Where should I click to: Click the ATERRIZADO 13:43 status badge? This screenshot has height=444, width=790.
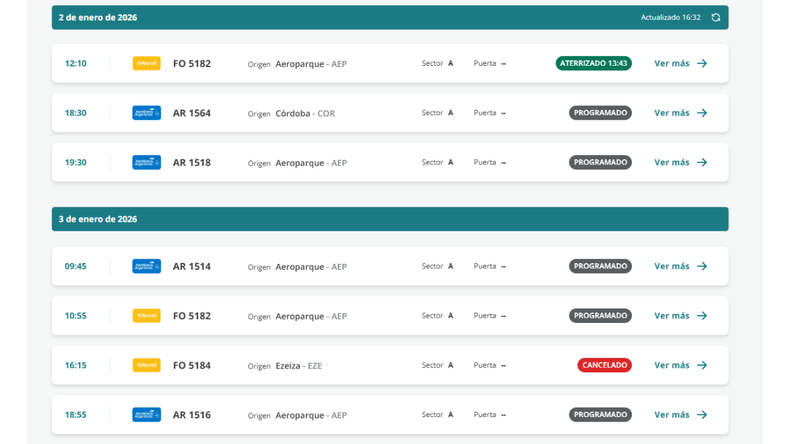coord(593,63)
